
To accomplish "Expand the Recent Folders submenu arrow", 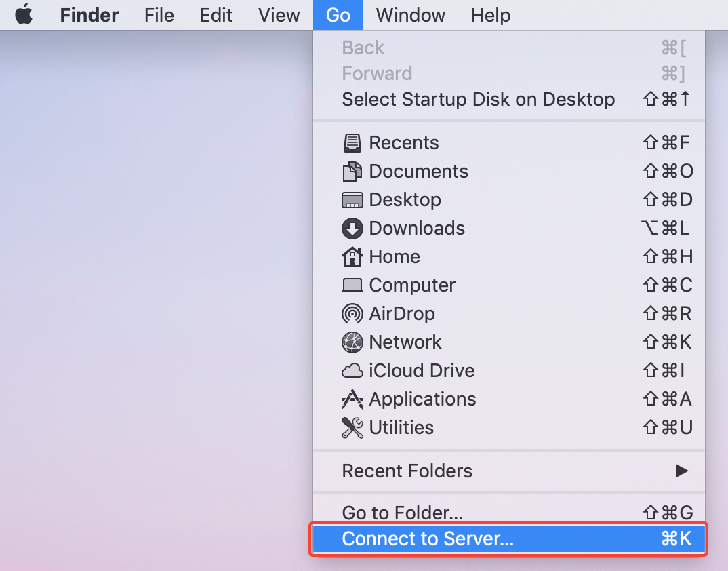I will pos(682,471).
